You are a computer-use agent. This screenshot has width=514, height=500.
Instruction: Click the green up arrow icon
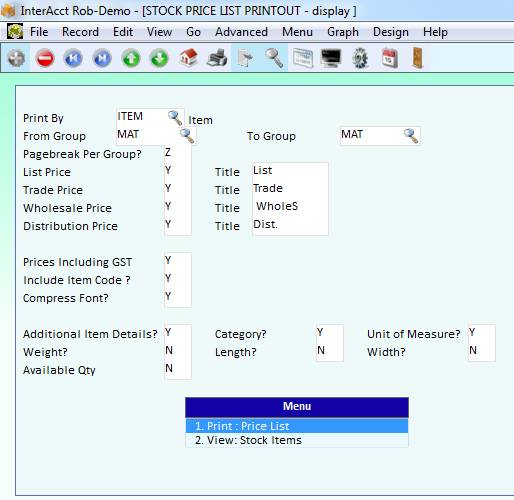131,59
